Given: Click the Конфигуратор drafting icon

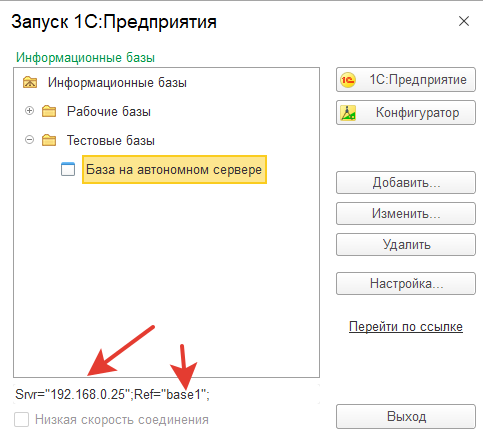Looking at the screenshot, I should 348,113.
